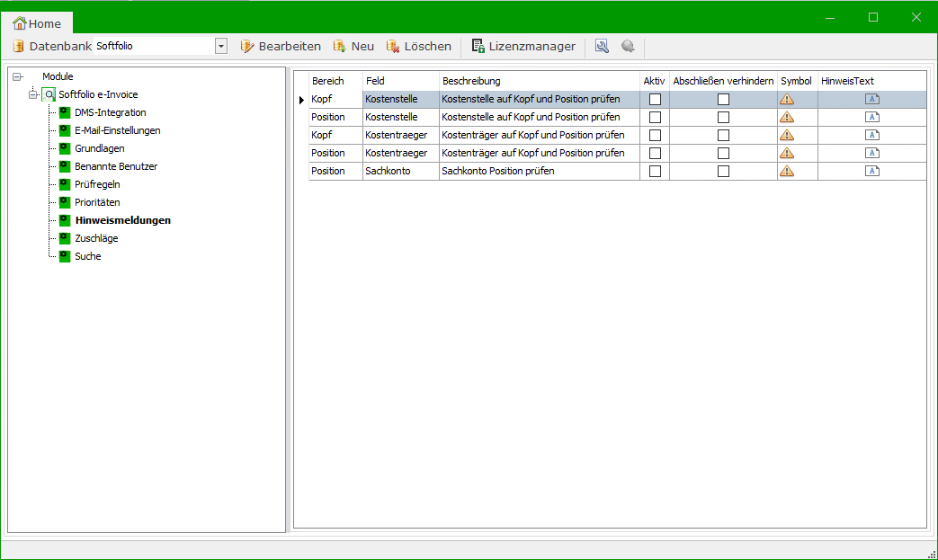Enable Aktiv for the Sachkonto row
The width and height of the screenshot is (938, 560).
(655, 171)
